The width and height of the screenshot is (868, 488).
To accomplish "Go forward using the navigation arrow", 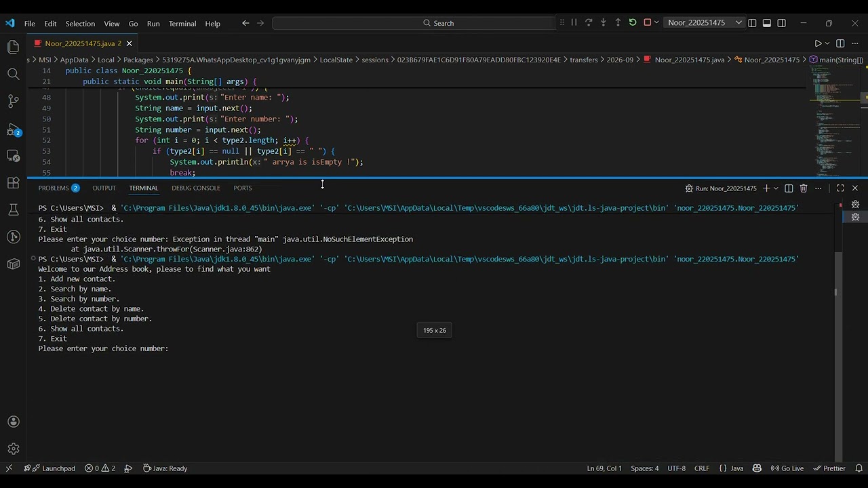I will click(260, 23).
